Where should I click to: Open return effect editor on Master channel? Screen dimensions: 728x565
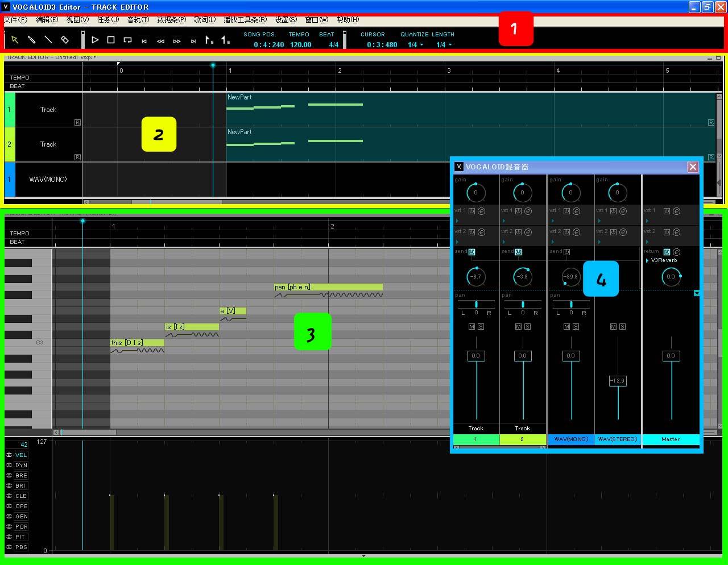(676, 252)
